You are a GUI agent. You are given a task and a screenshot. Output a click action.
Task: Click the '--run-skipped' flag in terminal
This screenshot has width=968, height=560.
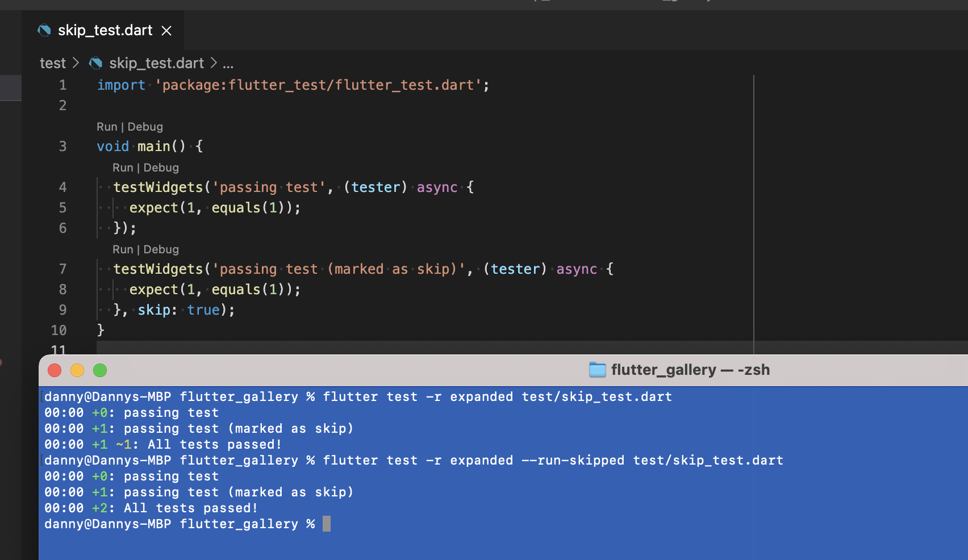tap(573, 461)
